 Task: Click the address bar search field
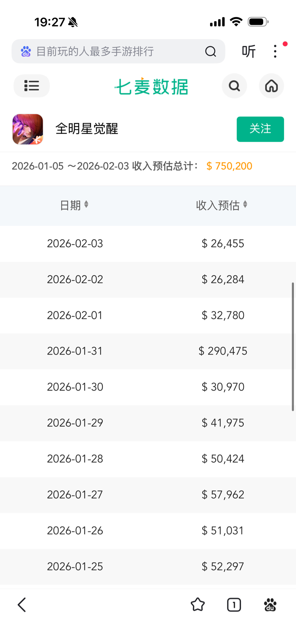(x=116, y=51)
